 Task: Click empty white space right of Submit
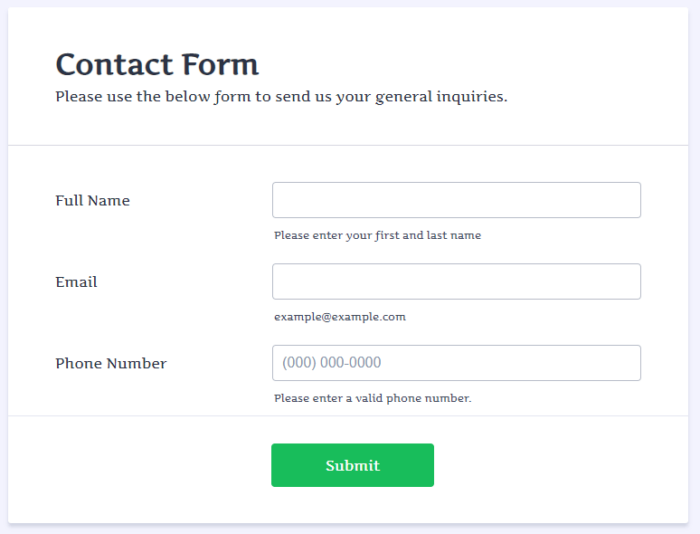click(x=560, y=466)
